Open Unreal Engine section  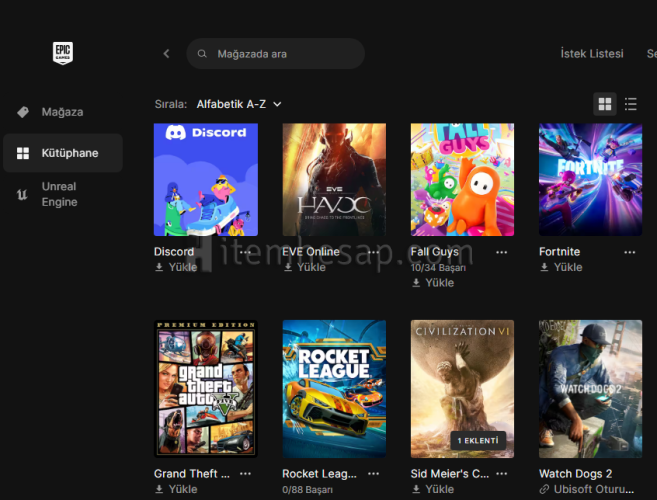(x=59, y=194)
